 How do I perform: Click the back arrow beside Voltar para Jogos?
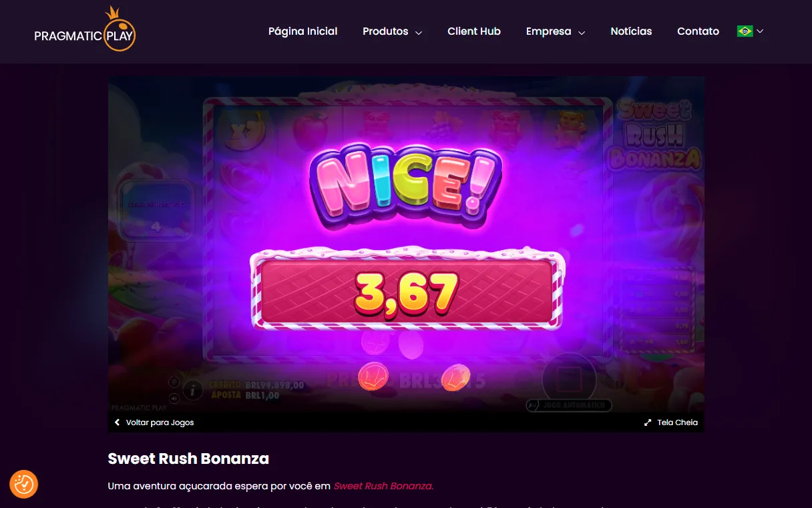coord(117,422)
